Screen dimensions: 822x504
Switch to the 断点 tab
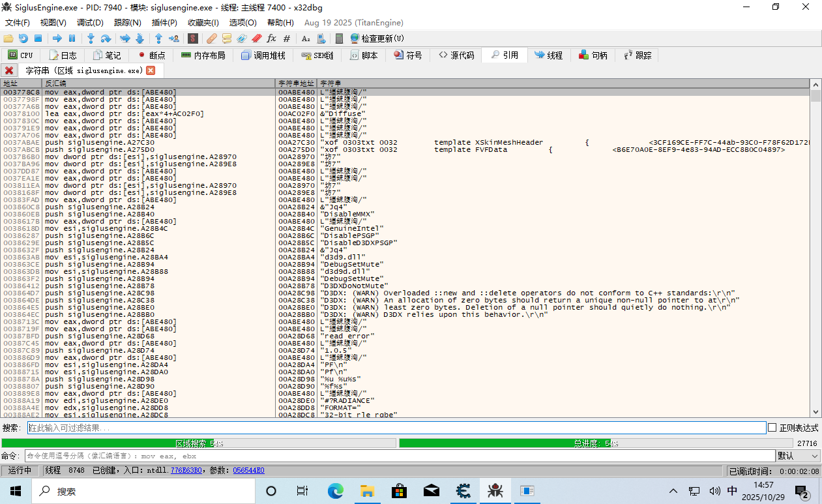point(151,55)
